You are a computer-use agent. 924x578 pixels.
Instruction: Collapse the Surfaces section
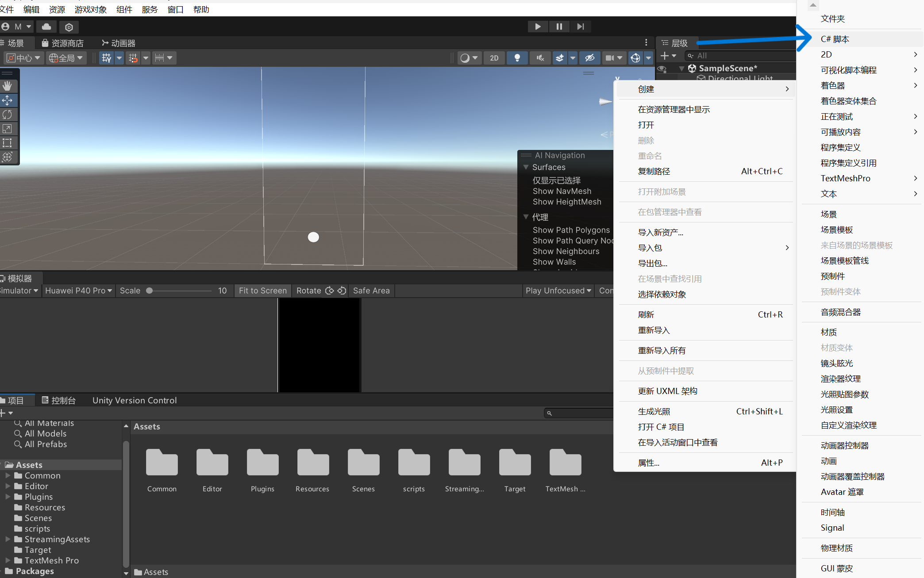[526, 167]
